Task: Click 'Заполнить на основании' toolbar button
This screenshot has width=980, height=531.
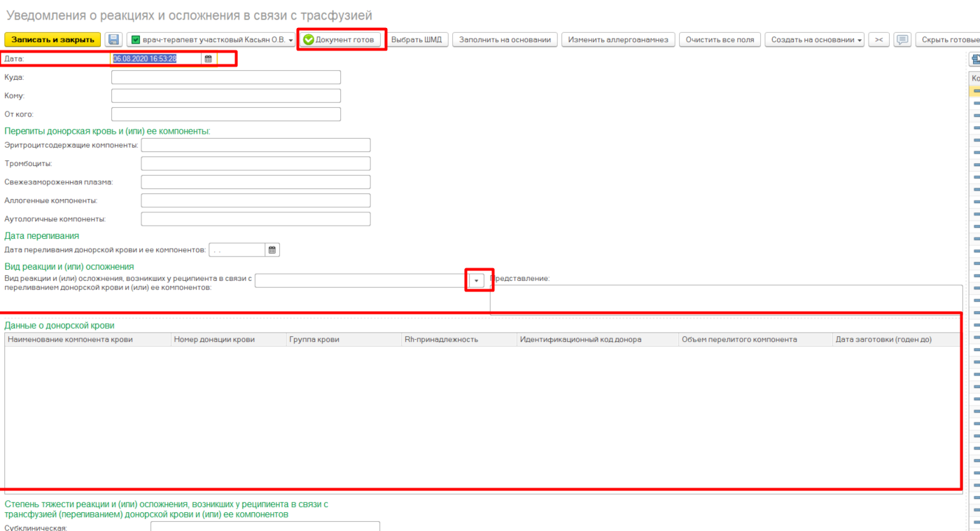Action: pos(505,40)
